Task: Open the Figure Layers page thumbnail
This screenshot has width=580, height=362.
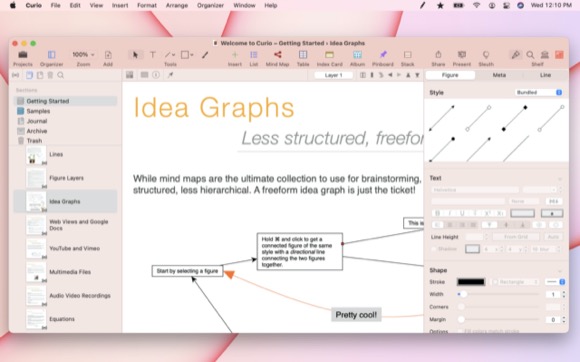Action: coord(36,178)
